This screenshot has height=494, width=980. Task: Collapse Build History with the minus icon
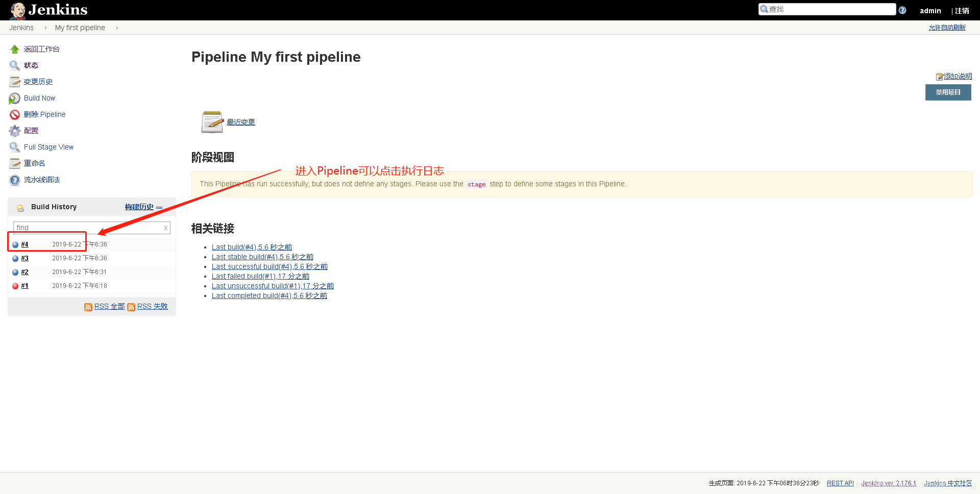tap(159, 207)
